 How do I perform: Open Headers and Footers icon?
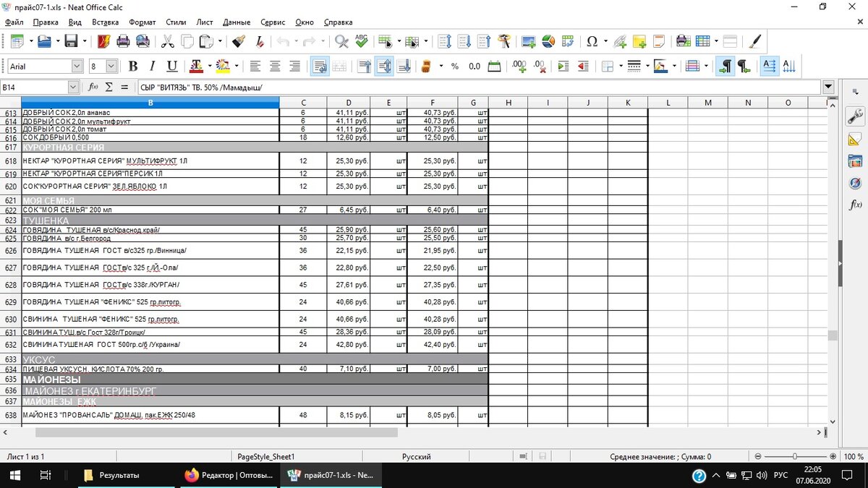pyautogui.click(x=659, y=41)
